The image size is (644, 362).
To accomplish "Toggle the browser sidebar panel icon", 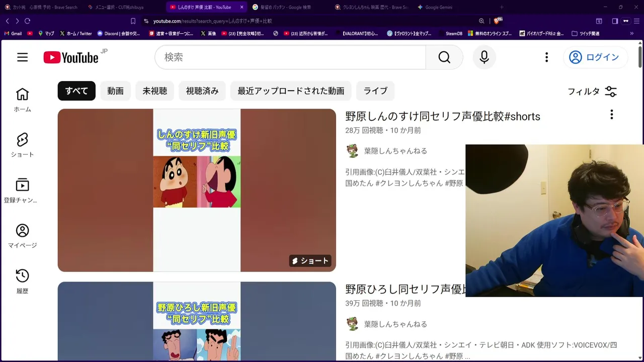I will point(615,21).
